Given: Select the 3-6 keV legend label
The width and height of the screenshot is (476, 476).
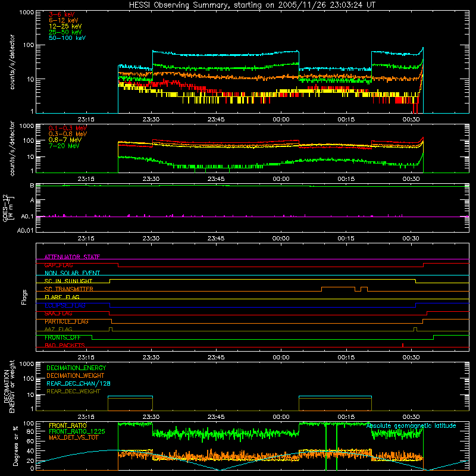Looking at the screenshot, I should pos(62,14).
